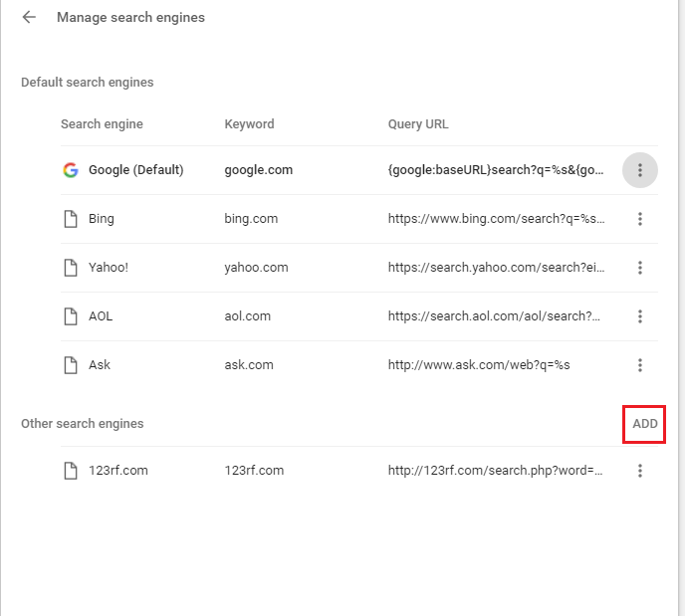
Task: Click the page icon beside Yahoo!
Action: pos(71,268)
